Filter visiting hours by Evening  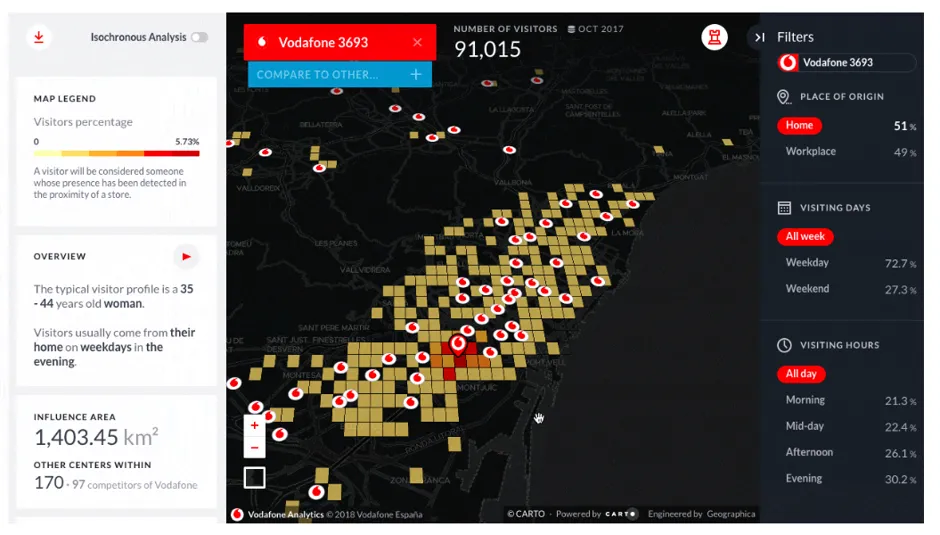(x=804, y=479)
